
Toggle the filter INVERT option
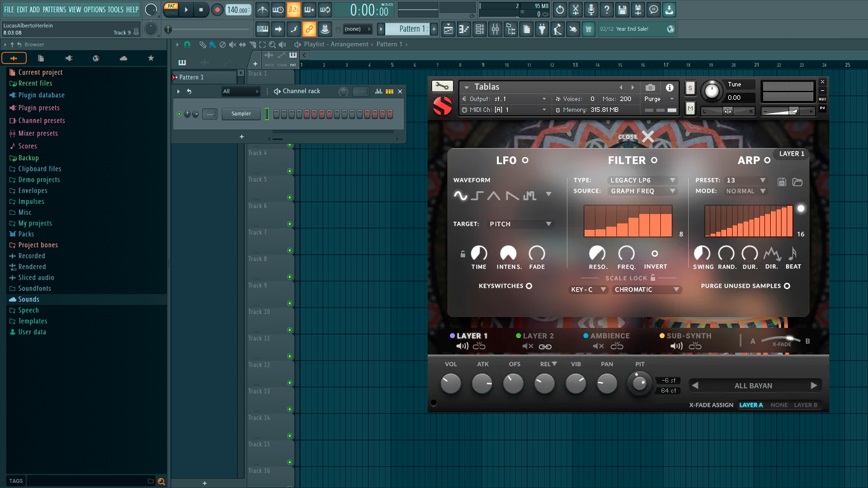pyautogui.click(x=654, y=254)
